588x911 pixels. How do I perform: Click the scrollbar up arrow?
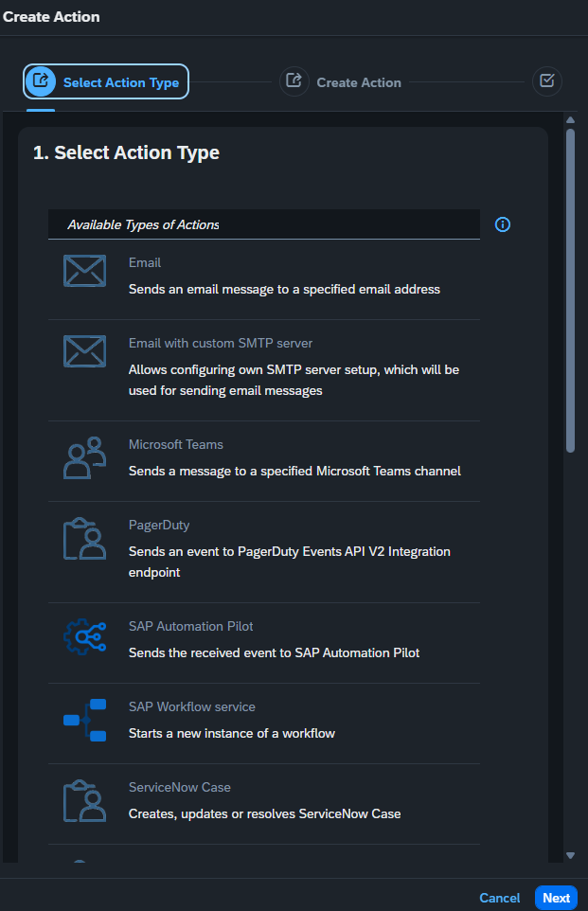pos(571,119)
